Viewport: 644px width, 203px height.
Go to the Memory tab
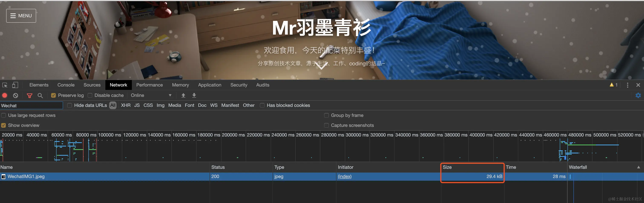point(181,85)
